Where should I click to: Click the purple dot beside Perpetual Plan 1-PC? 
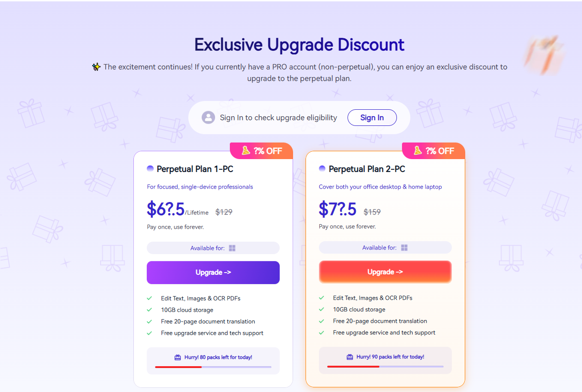(150, 169)
